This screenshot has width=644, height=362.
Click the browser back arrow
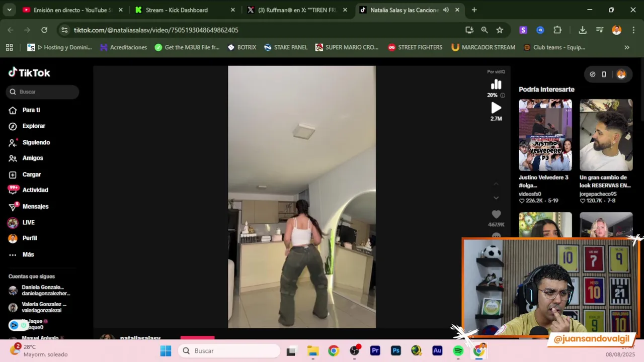tap(11, 30)
